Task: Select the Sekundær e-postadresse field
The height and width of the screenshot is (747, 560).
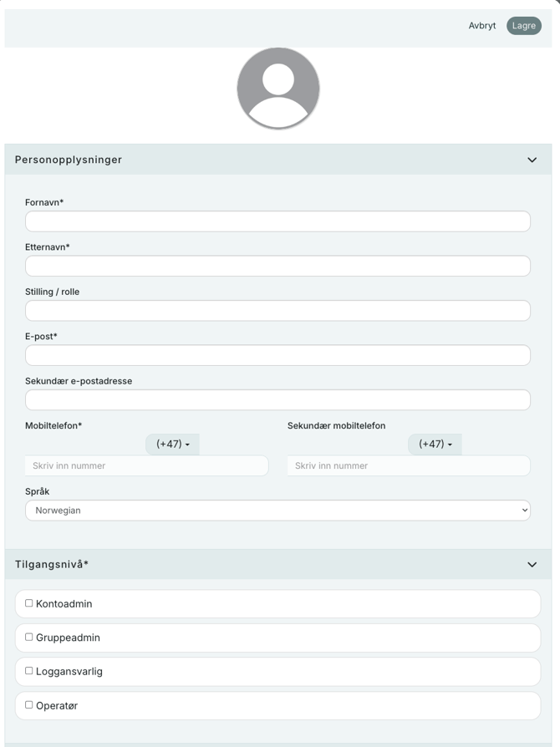Action: (277, 399)
